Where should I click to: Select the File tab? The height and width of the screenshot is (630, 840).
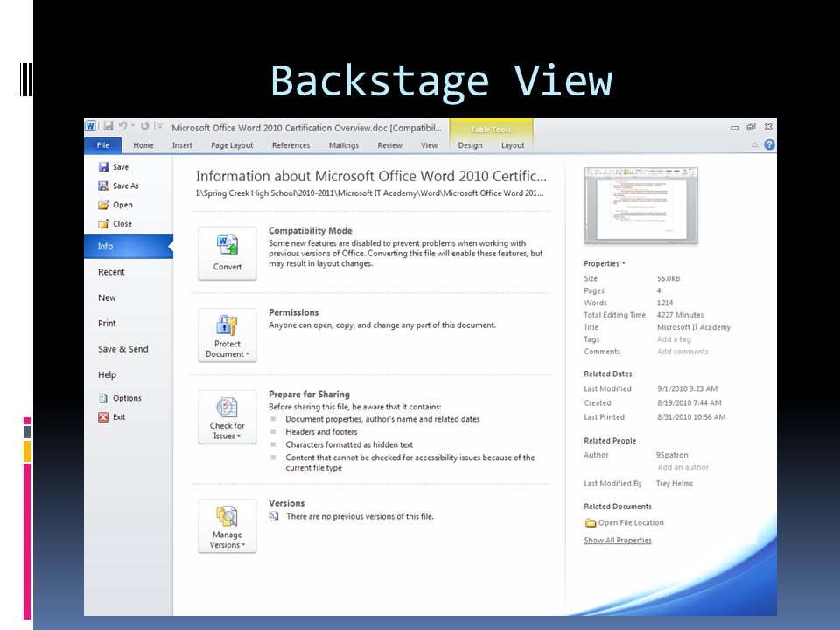tap(103, 145)
